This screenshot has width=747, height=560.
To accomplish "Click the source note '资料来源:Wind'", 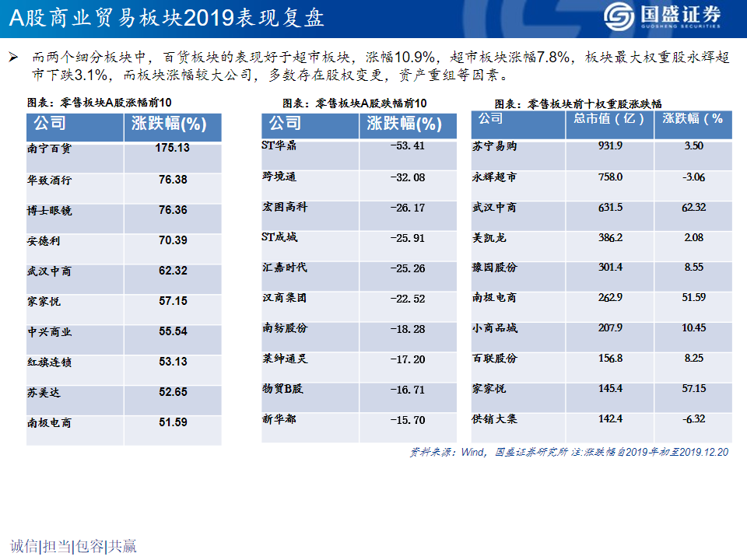I will [x=448, y=452].
